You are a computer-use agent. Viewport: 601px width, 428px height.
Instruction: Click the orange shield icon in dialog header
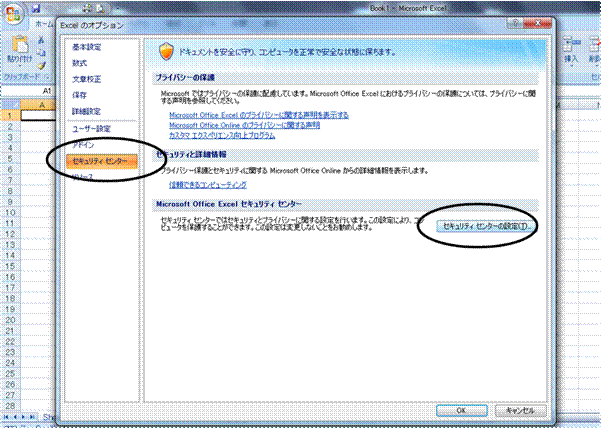tap(166, 51)
